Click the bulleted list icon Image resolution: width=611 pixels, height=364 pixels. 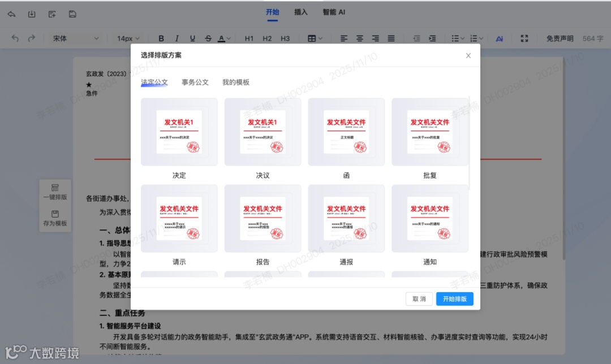[x=455, y=38]
